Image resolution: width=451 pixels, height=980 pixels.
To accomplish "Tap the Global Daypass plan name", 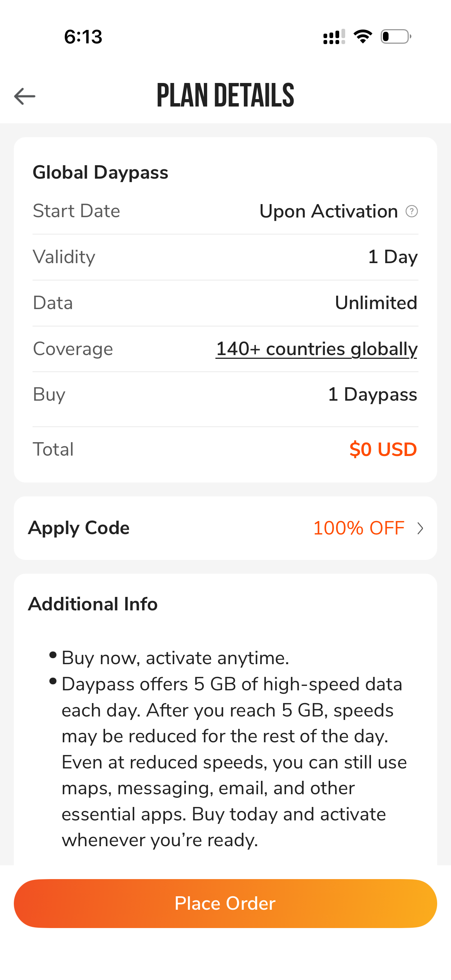I will tap(101, 173).
